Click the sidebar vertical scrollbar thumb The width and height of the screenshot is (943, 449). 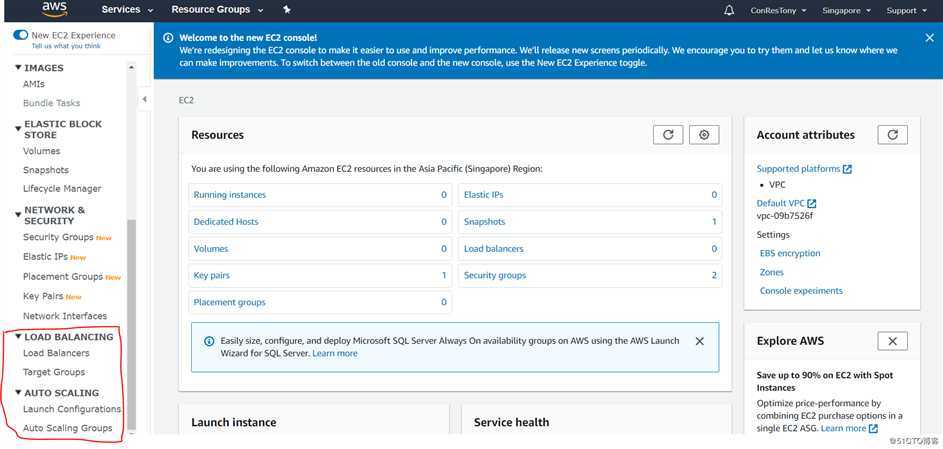[132, 325]
